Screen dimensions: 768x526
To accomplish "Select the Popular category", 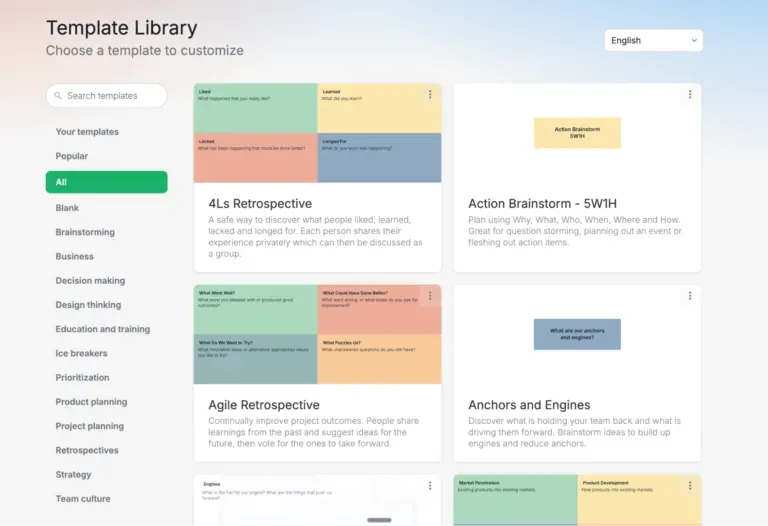I will click(x=72, y=156).
